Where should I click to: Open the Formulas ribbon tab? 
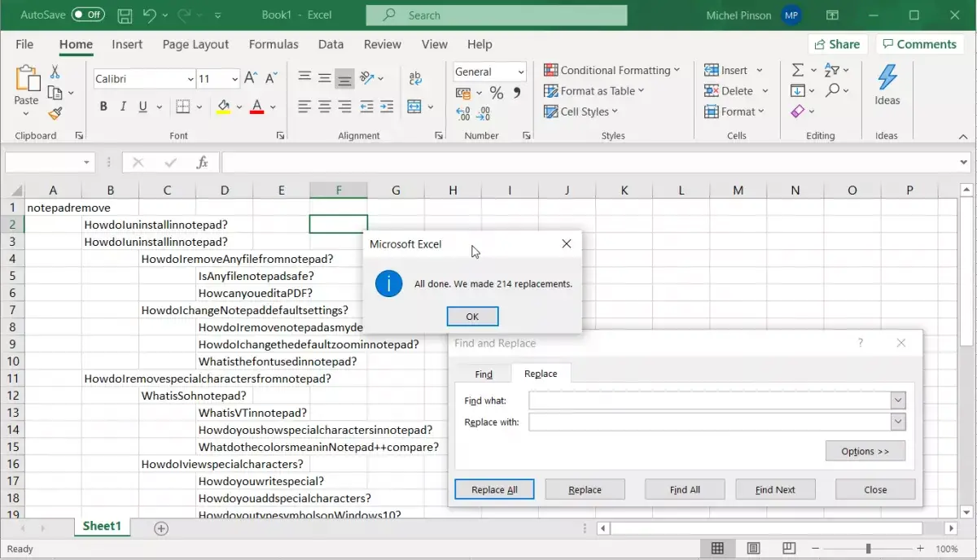(x=274, y=45)
